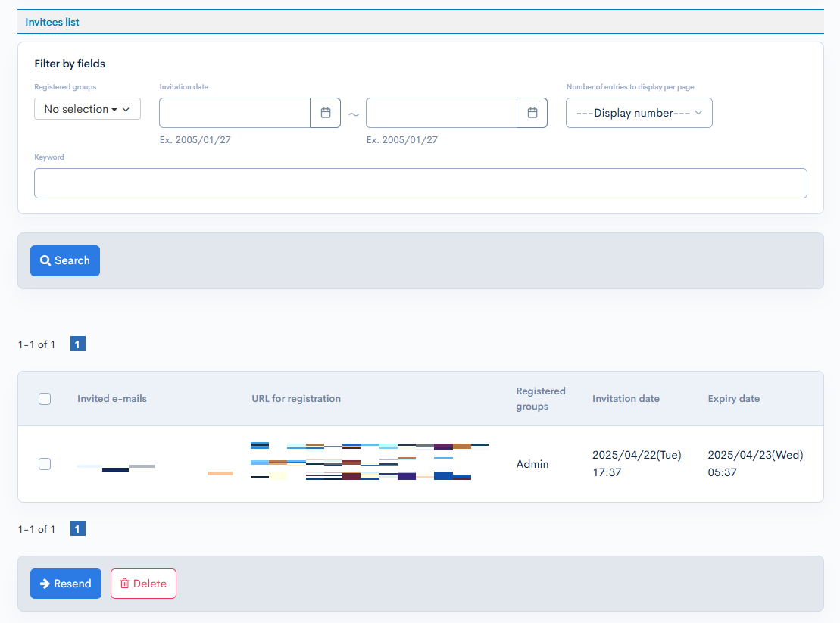Screen dimensions: 840x623
Task: Open the redacted registration URL in the row
Action: pos(369,462)
